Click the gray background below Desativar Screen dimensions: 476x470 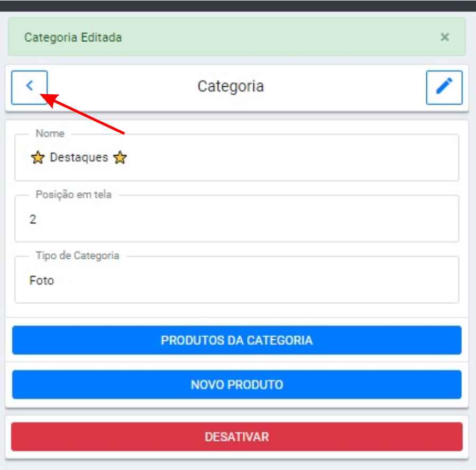(x=238, y=465)
